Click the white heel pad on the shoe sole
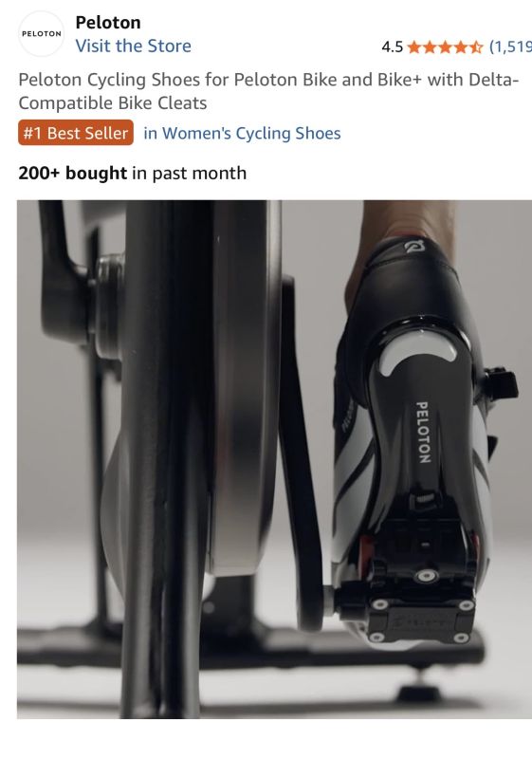The image size is (532, 759). tap(418, 354)
